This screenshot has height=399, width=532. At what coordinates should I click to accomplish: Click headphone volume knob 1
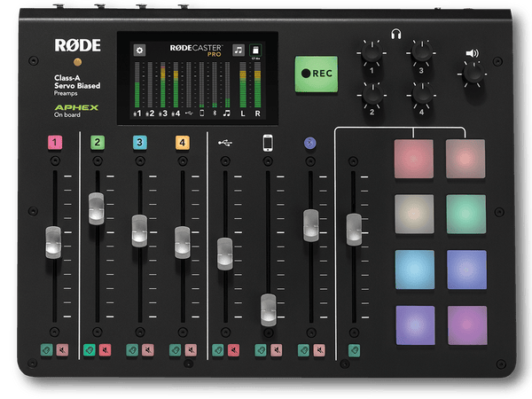pyautogui.click(x=372, y=52)
